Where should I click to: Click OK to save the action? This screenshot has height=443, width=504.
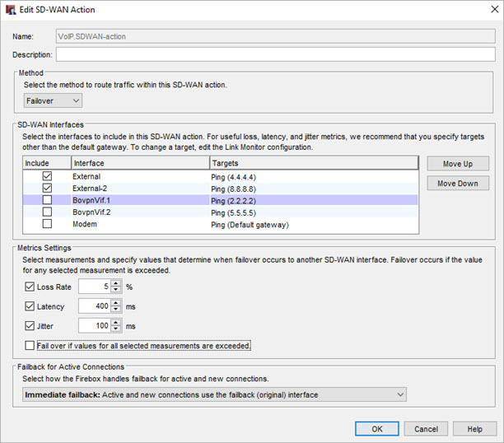[x=377, y=429]
